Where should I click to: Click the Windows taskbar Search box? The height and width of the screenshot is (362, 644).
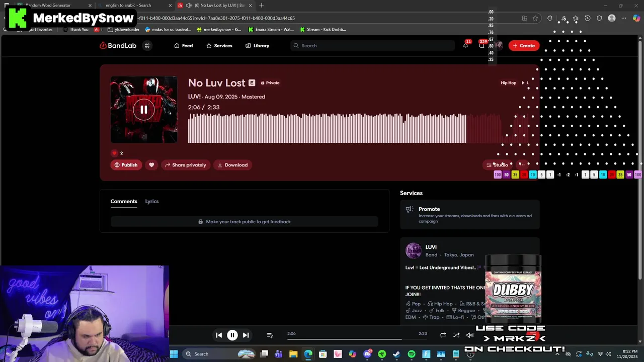point(219,354)
